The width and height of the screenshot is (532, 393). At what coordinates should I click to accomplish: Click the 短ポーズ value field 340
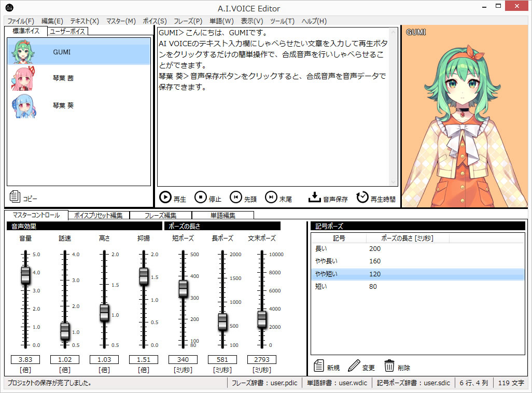183,359
